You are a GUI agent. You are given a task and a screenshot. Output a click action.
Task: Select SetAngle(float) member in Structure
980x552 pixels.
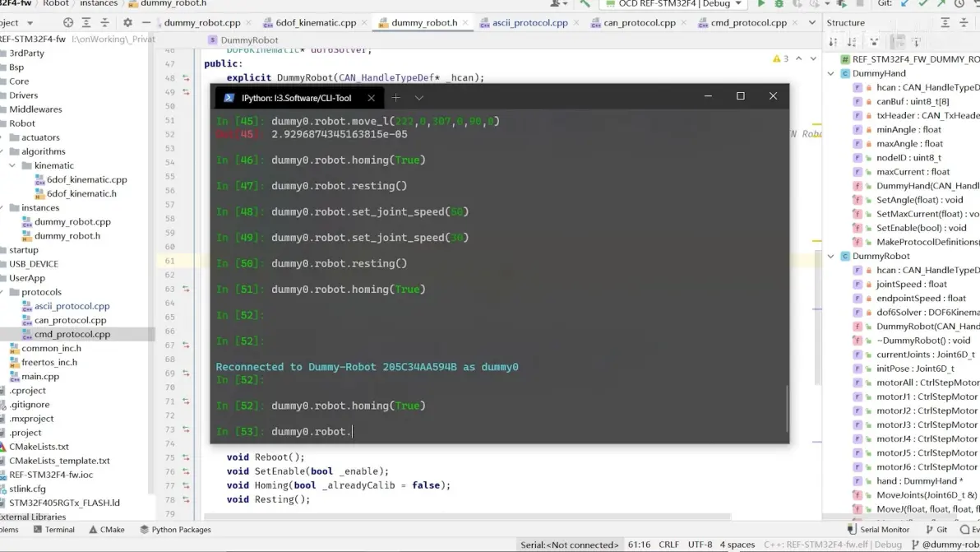(x=919, y=200)
